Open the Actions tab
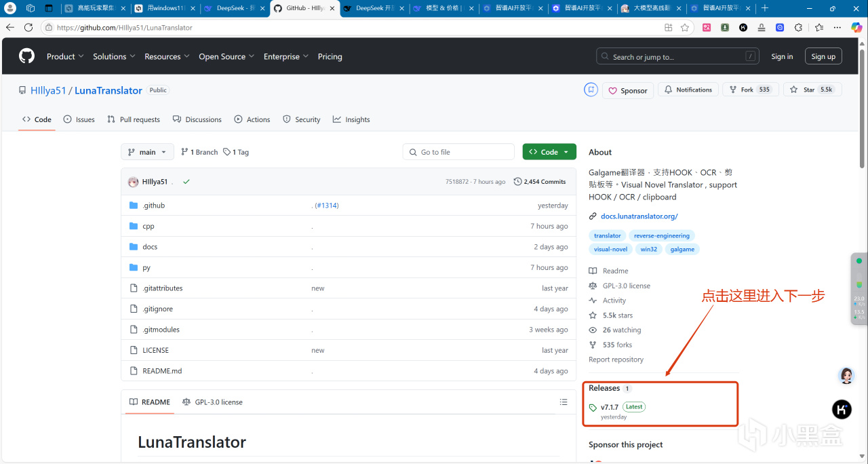Image resolution: width=868 pixels, height=464 pixels. [252, 119]
